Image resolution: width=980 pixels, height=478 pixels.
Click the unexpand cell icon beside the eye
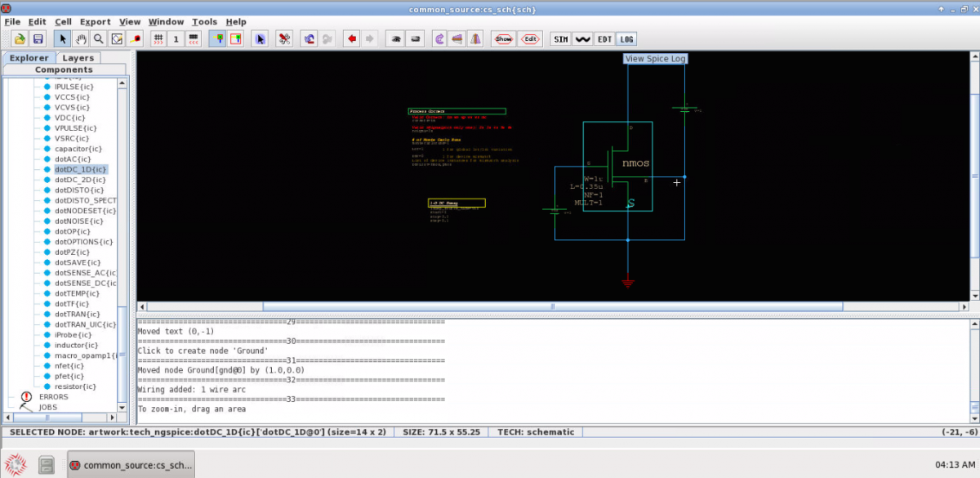[x=415, y=38]
